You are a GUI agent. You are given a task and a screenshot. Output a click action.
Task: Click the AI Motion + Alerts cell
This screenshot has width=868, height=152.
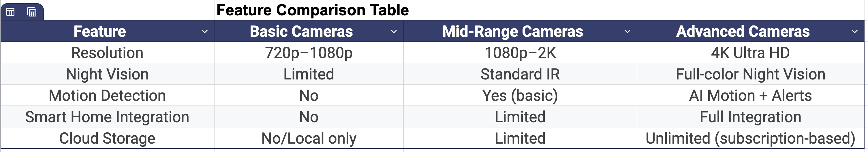(750, 96)
